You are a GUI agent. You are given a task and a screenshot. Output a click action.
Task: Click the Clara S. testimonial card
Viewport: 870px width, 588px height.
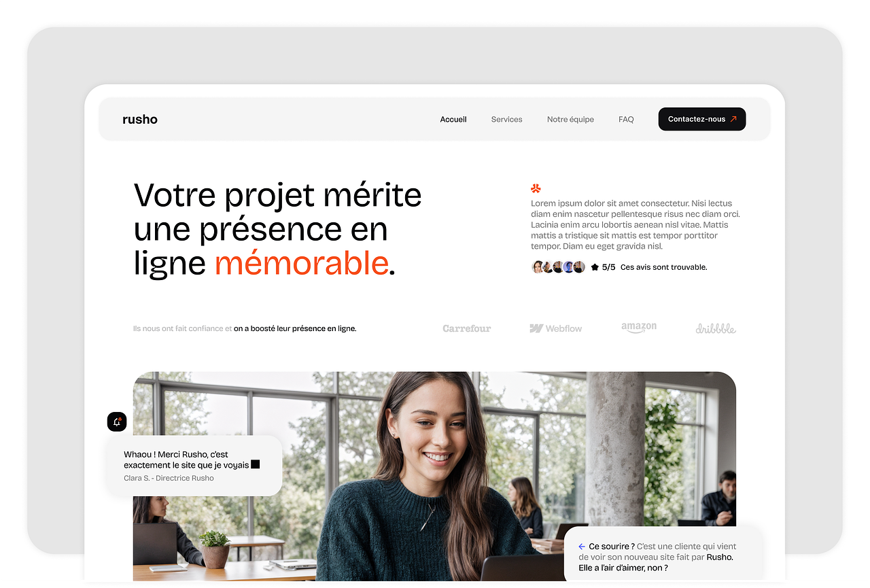[194, 466]
